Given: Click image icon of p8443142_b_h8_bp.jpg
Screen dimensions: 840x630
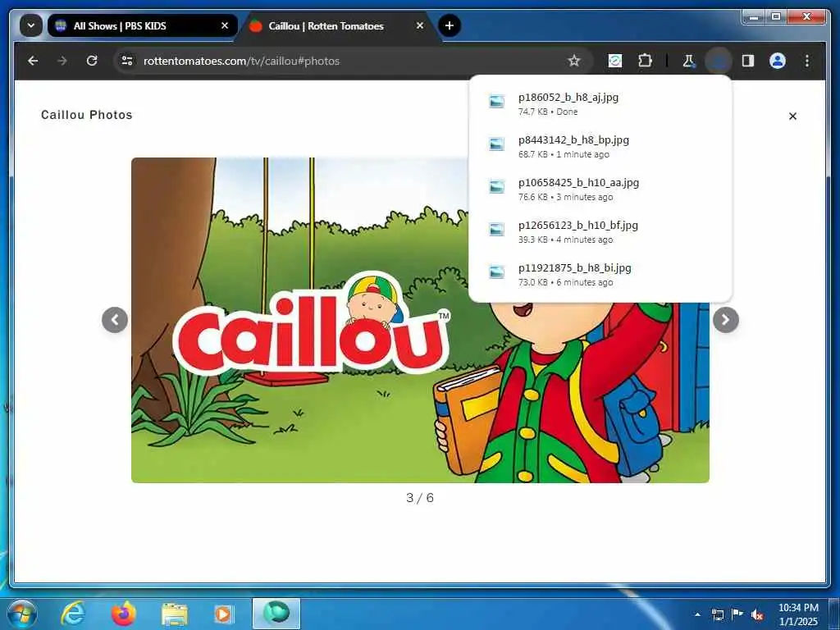Looking at the screenshot, I should coord(496,144).
